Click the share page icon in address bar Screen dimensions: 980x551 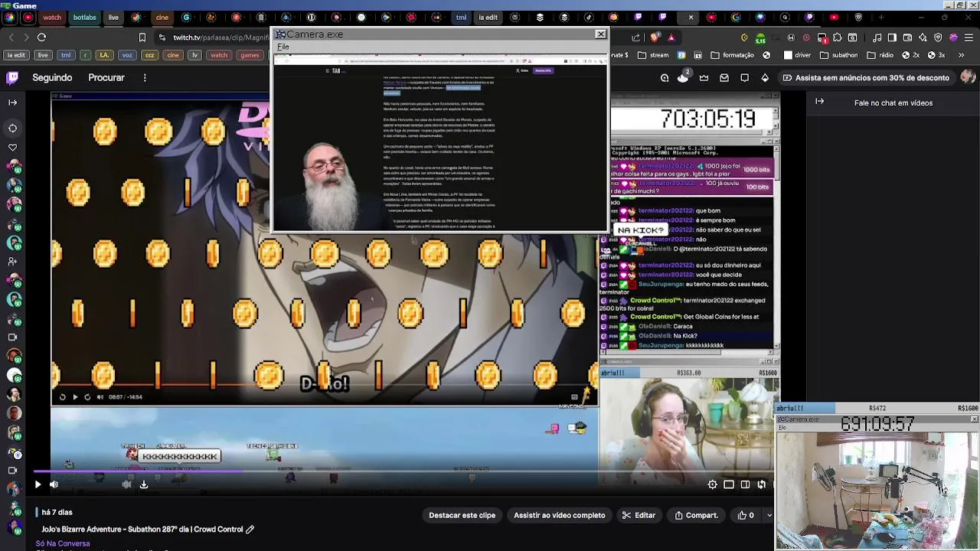636,37
